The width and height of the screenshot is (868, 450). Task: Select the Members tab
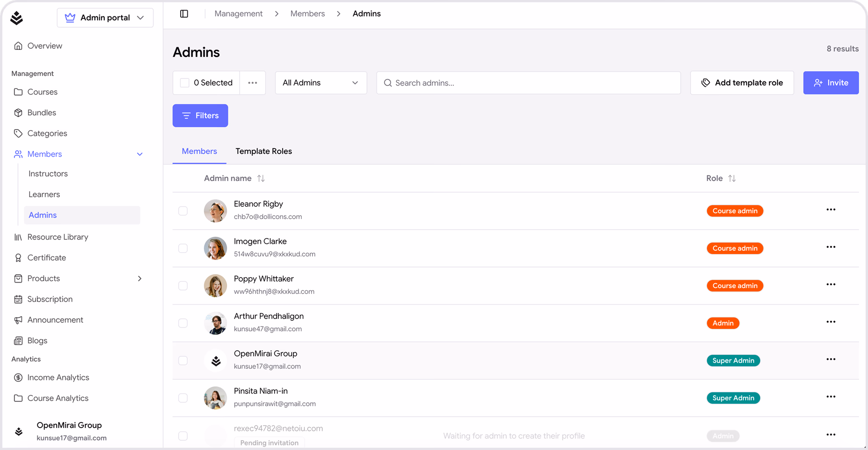point(199,151)
